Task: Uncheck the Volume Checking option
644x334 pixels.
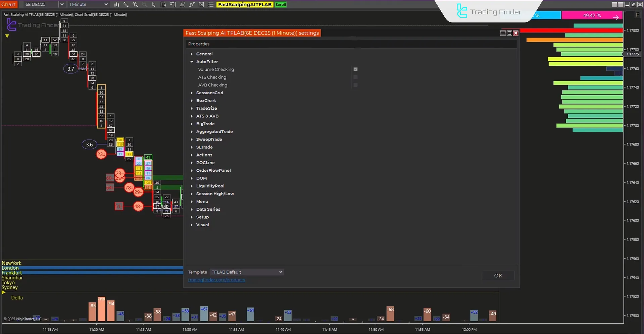Action: click(355, 69)
